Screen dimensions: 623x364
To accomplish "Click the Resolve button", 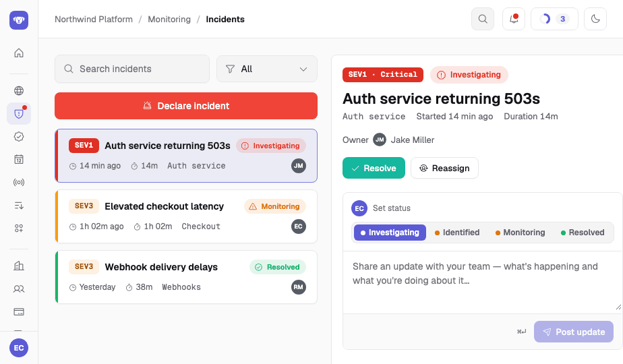I will click(374, 168).
